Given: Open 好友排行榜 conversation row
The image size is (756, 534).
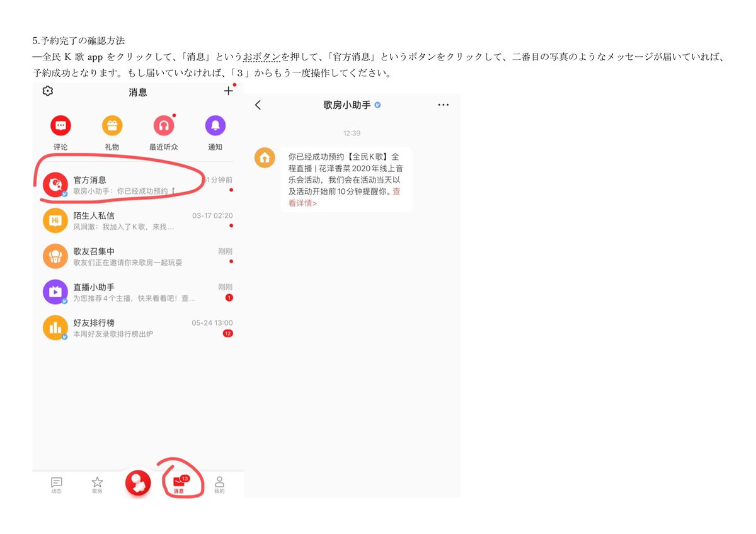Looking at the screenshot, I should [x=138, y=328].
